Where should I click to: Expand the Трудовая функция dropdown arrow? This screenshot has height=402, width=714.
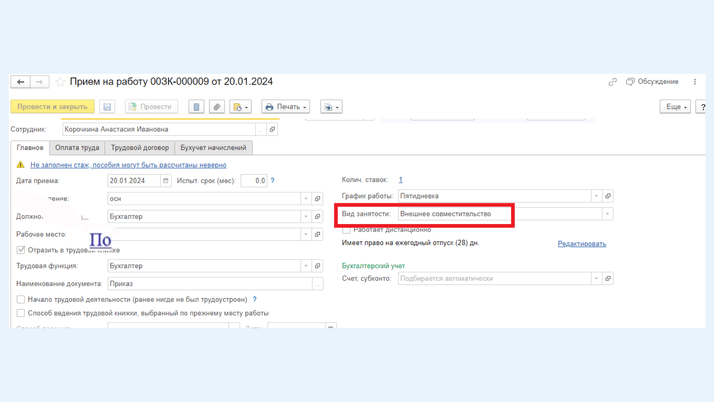[306, 266]
